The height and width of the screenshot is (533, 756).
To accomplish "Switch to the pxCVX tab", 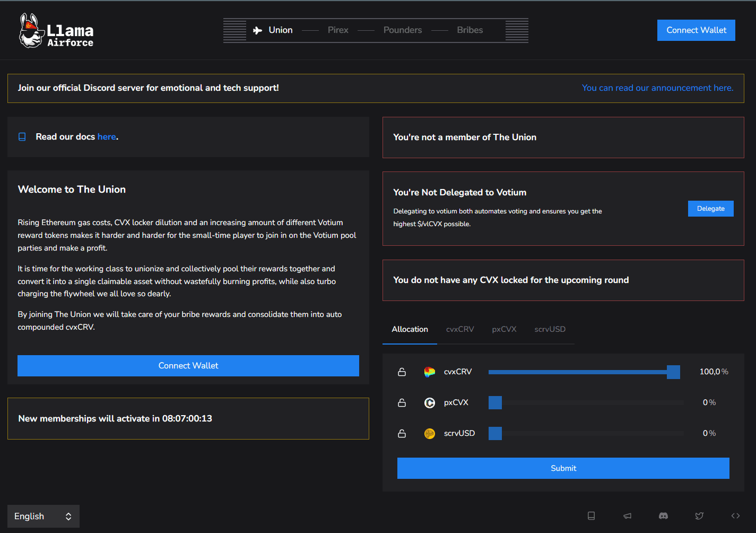I will click(x=504, y=330).
